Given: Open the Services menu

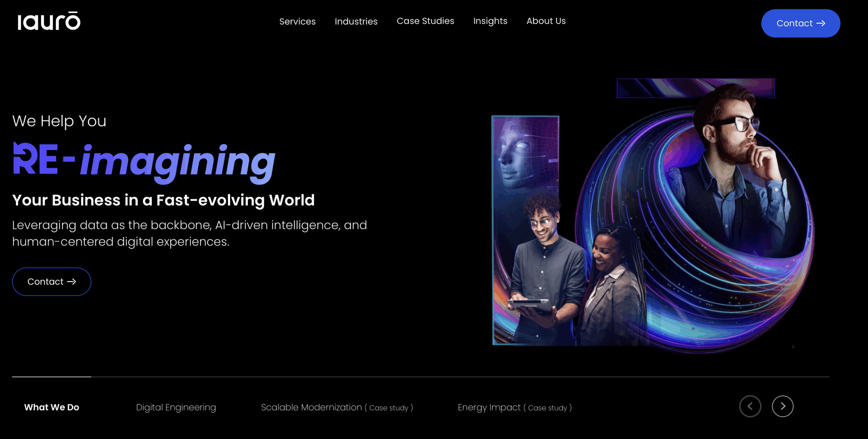Looking at the screenshot, I should 297,21.
